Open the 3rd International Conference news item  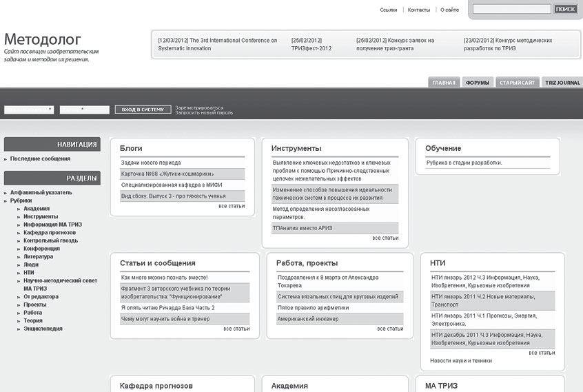click(218, 44)
